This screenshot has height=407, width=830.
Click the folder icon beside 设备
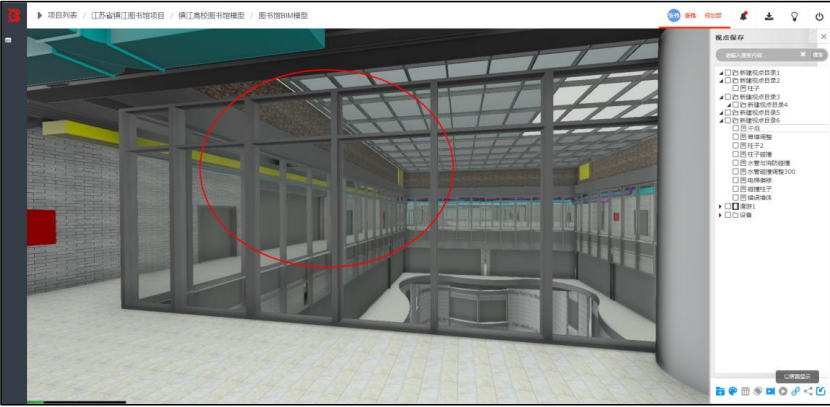[735, 215]
